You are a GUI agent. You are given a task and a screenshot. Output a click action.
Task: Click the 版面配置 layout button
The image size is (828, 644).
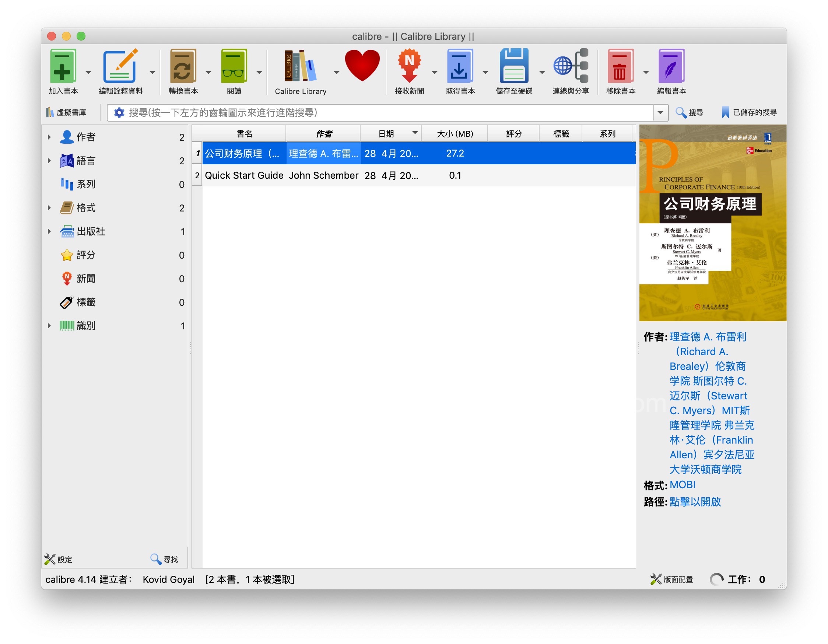(671, 579)
